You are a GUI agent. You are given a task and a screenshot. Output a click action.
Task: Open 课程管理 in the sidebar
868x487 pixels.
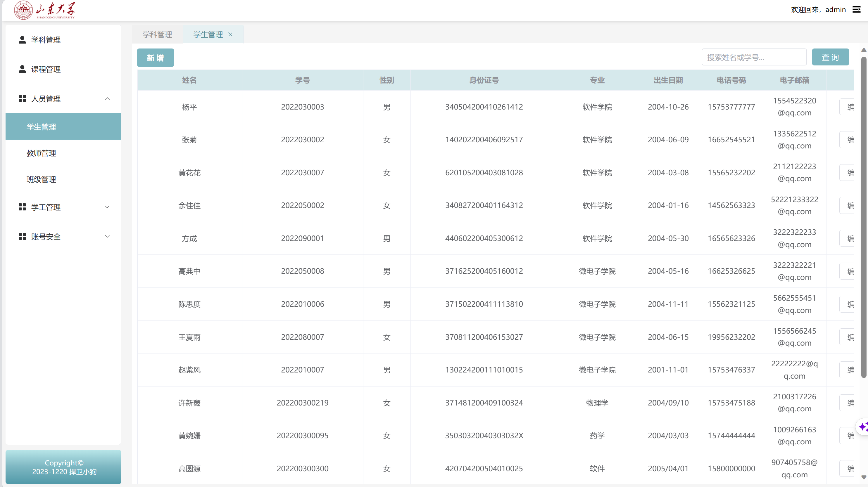(x=63, y=69)
